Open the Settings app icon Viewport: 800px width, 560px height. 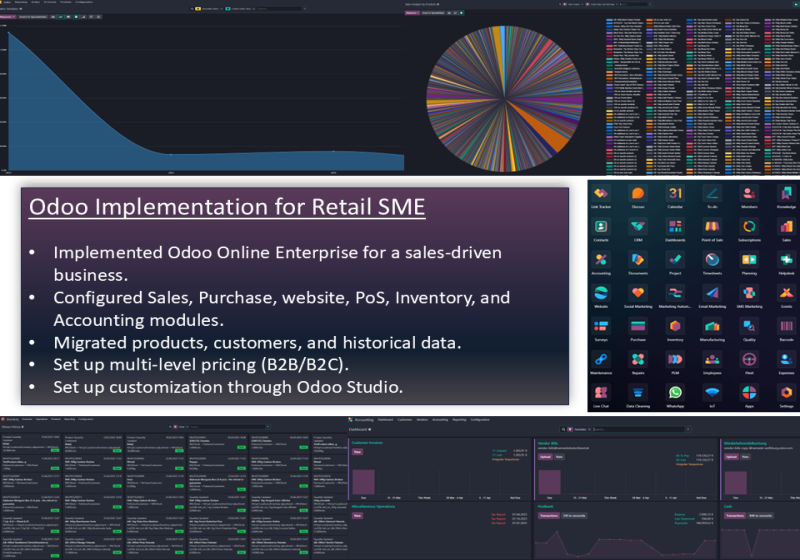(785, 391)
